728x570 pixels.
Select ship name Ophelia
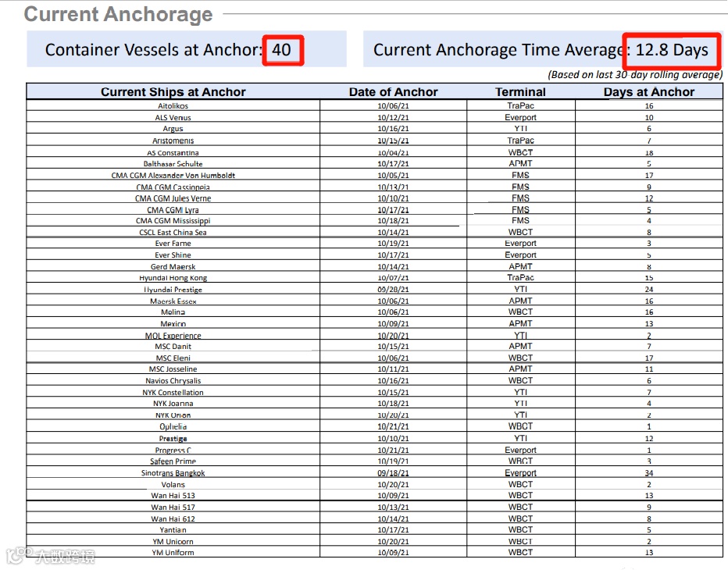click(173, 426)
